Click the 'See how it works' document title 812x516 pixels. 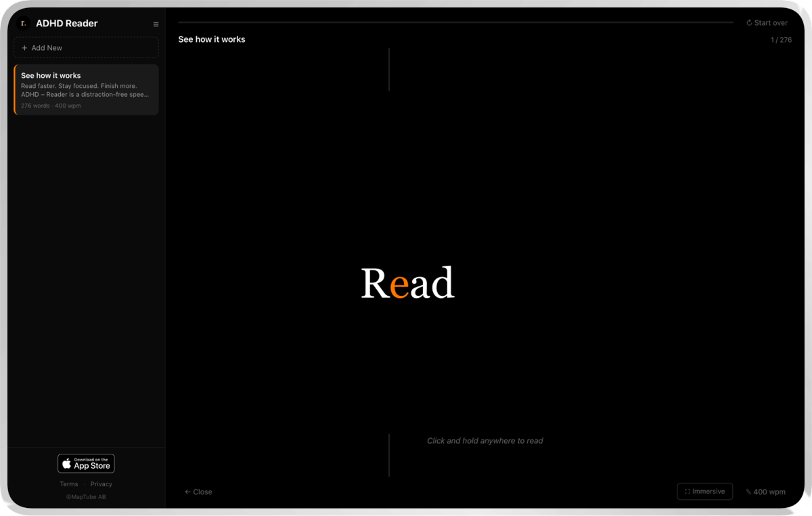pyautogui.click(x=212, y=39)
